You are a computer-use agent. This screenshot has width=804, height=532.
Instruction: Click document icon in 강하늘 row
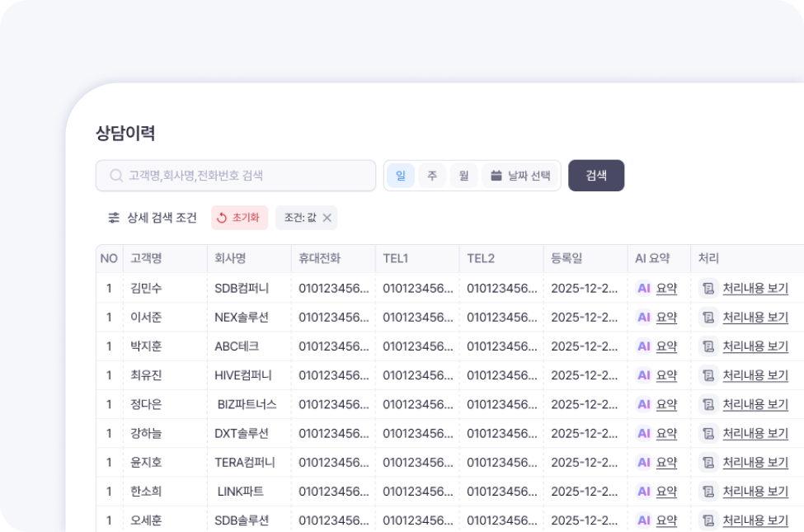point(708,434)
